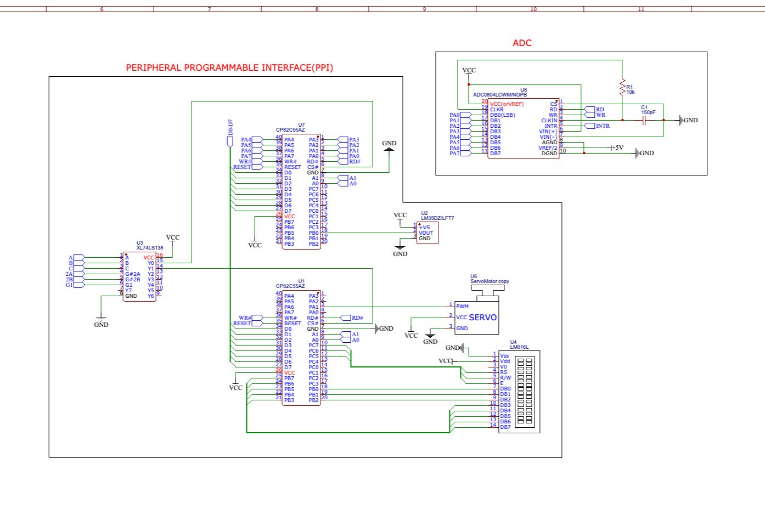Select the ADC0804LCWM chip U8
Screen dimensions: 765x532
[523, 129]
